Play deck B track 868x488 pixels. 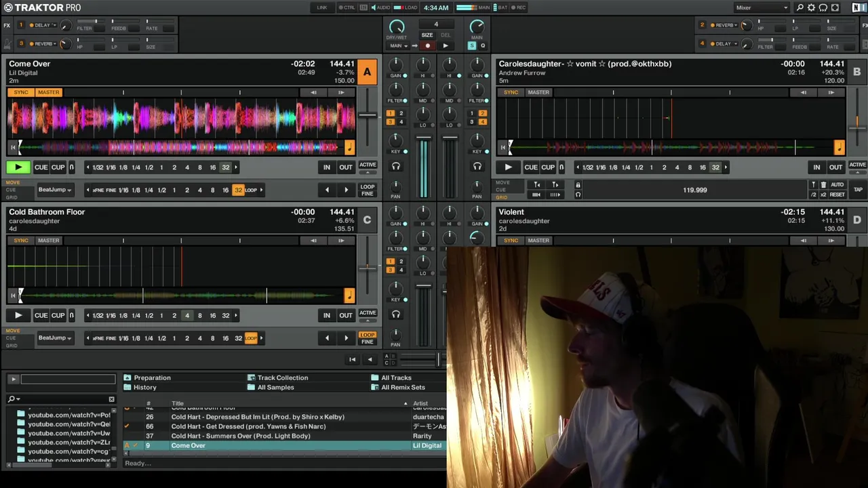pos(508,167)
